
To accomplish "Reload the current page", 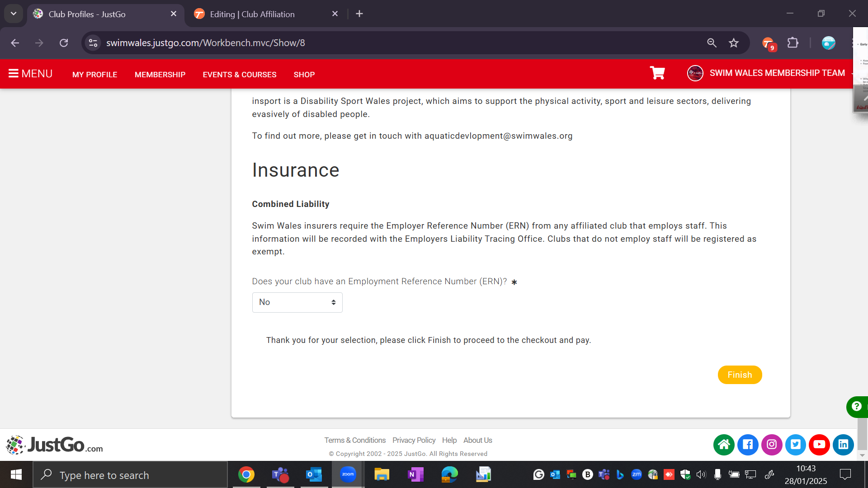I will [x=64, y=43].
